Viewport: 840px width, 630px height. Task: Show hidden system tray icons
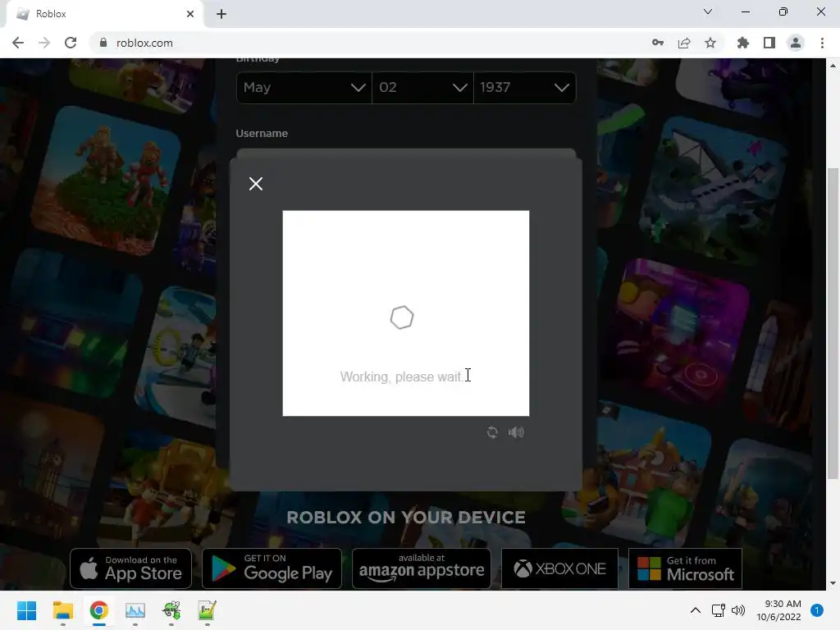tap(696, 610)
